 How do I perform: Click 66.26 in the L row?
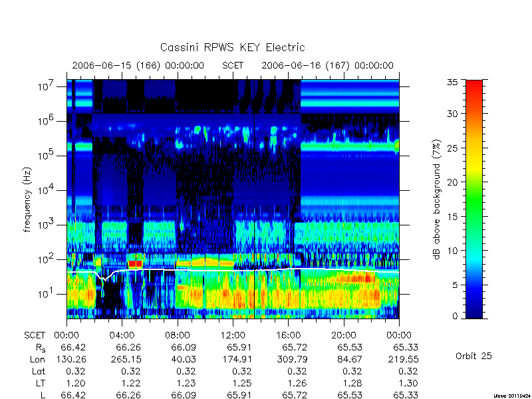[x=128, y=395]
